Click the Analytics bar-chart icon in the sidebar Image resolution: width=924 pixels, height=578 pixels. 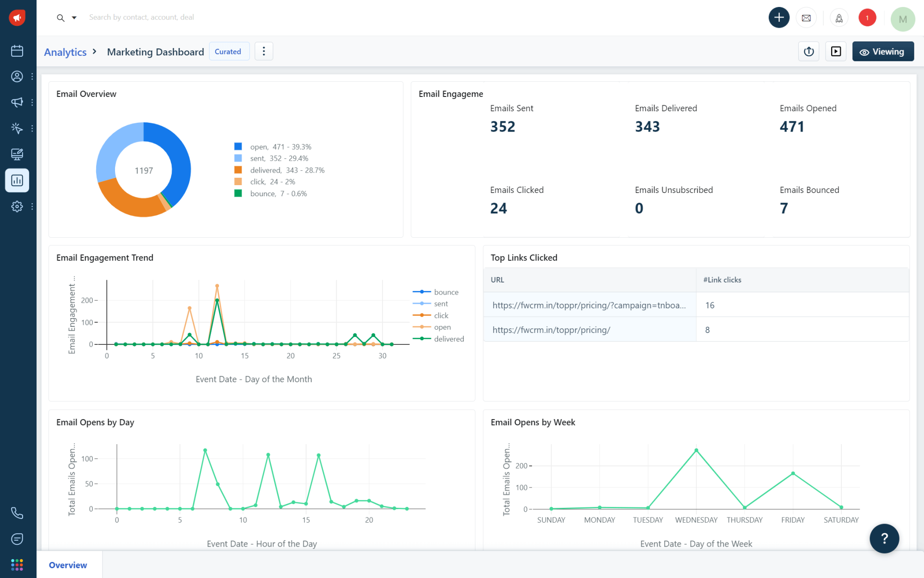pyautogui.click(x=17, y=181)
